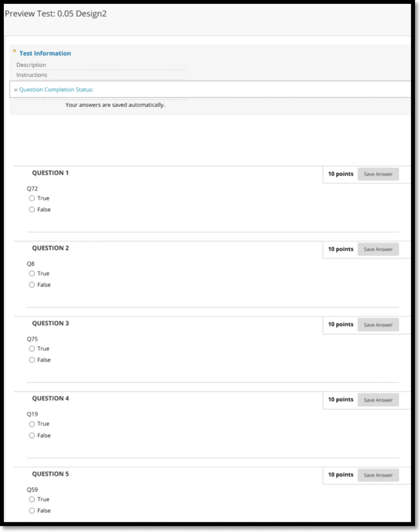Pick False for Question 4 (Q19)
This screenshot has width=420, height=532.
click(32, 435)
